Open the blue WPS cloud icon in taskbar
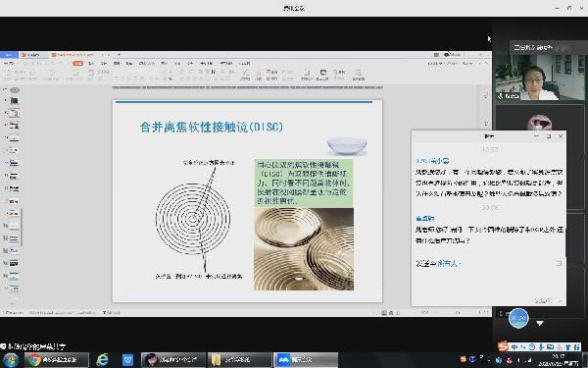588x368 pixels. [x=127, y=360]
